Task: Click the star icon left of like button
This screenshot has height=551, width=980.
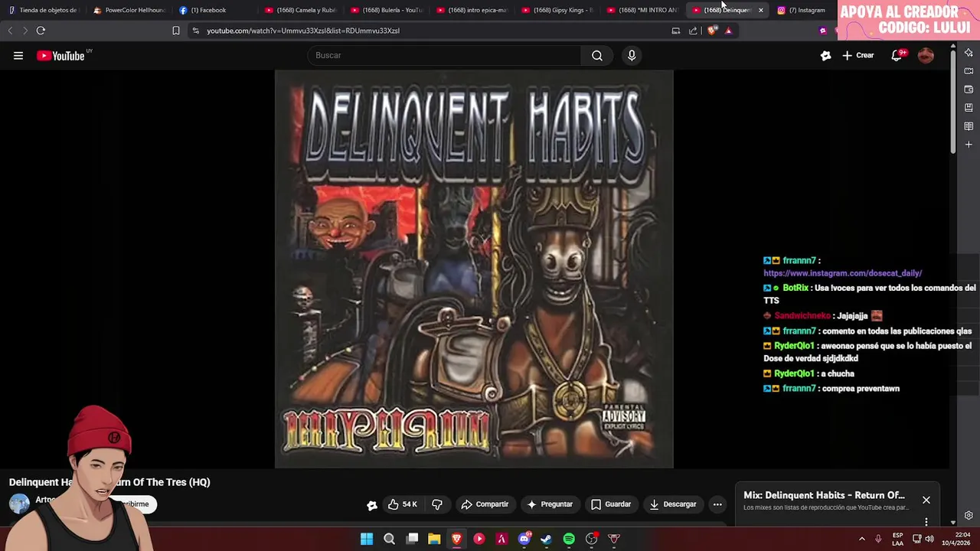Action: point(372,505)
